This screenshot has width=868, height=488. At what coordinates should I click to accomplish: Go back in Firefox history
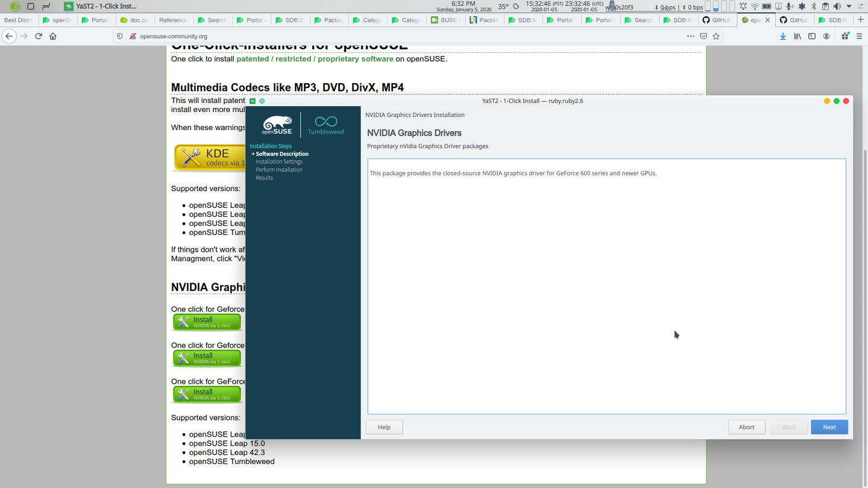pos(9,36)
